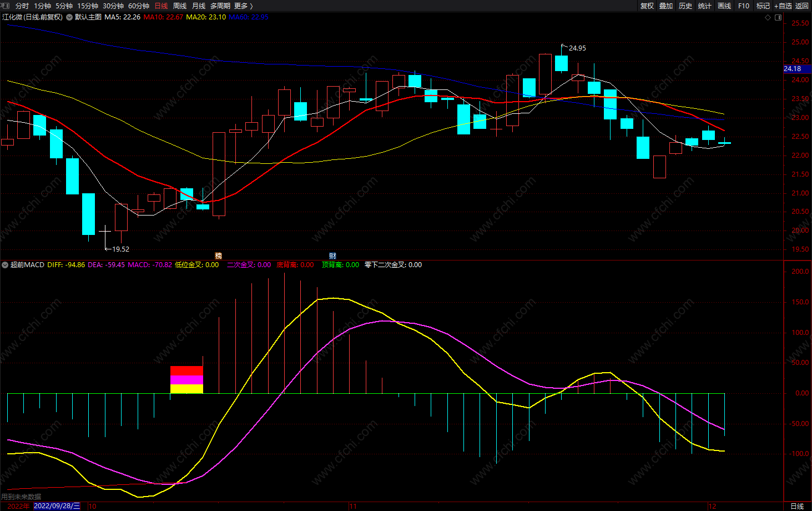Click the 顶背离: 0.00 label

pyautogui.click(x=340, y=265)
